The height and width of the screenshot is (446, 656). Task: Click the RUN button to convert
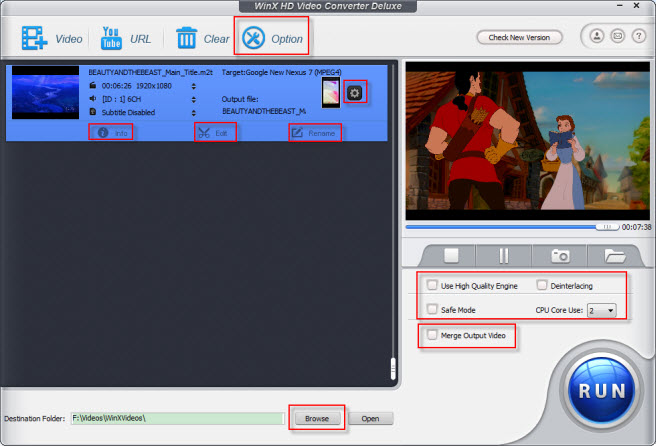pyautogui.click(x=601, y=391)
